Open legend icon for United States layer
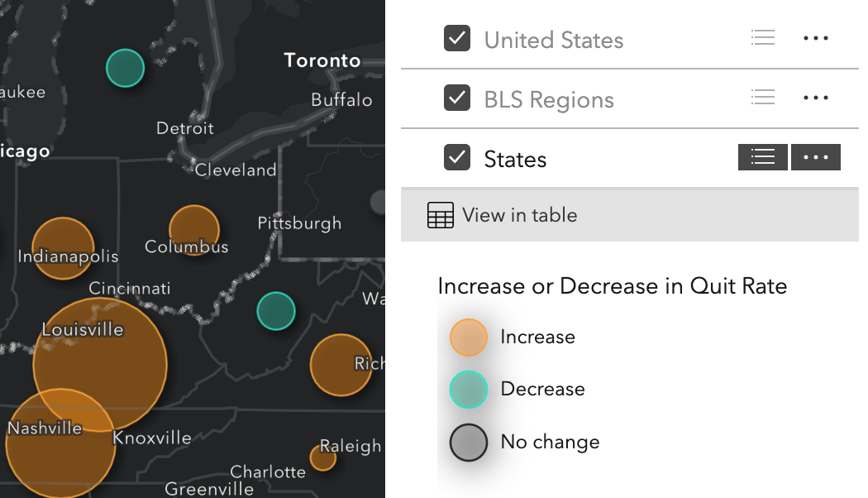868x498 pixels. click(x=763, y=38)
